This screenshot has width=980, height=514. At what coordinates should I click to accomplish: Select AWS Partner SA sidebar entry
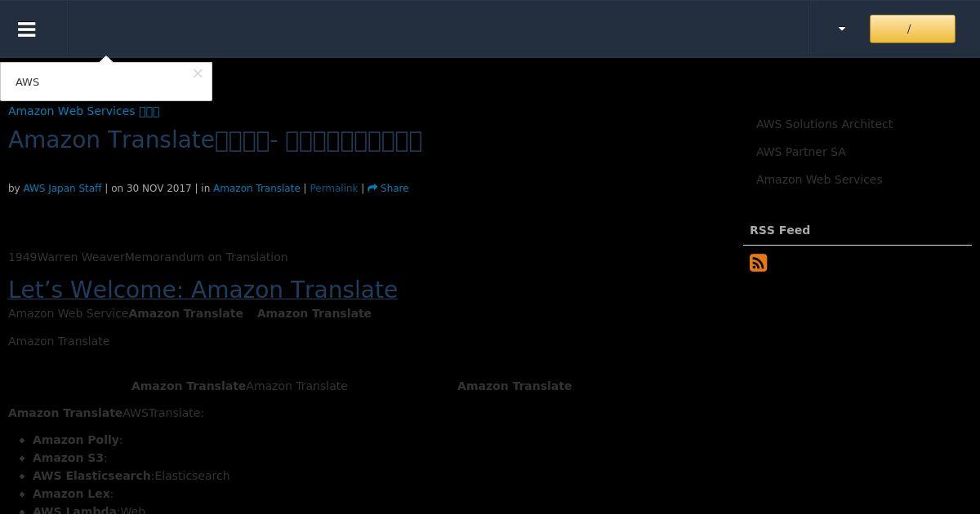(x=801, y=152)
